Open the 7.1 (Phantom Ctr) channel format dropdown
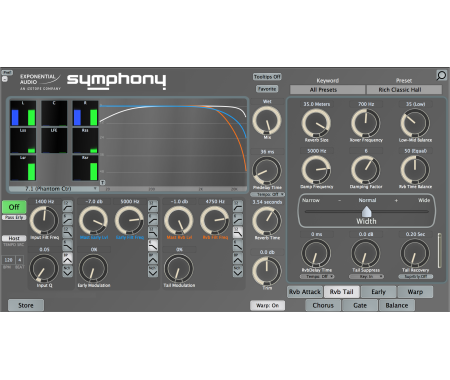Viewport: 450px width, 380px height. point(54,189)
